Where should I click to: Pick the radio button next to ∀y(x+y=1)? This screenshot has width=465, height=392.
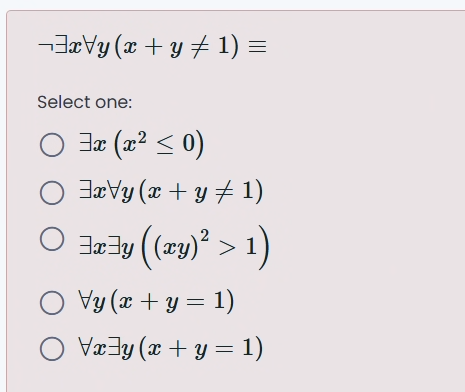pyautogui.click(x=52, y=303)
